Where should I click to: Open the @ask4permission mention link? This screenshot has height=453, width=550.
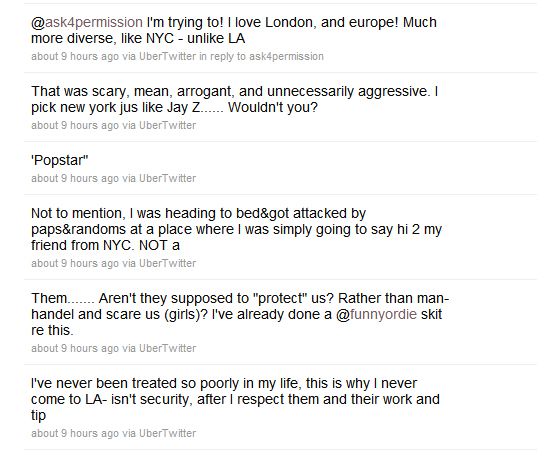pyautogui.click(x=87, y=22)
